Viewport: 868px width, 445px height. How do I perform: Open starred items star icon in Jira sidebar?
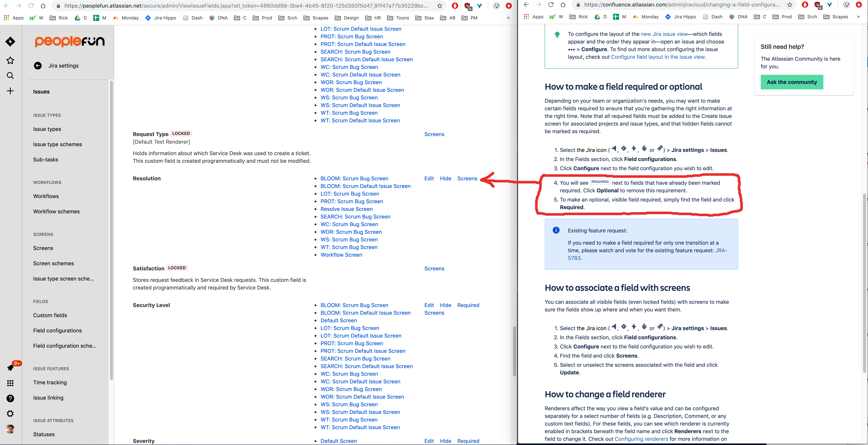pos(10,60)
